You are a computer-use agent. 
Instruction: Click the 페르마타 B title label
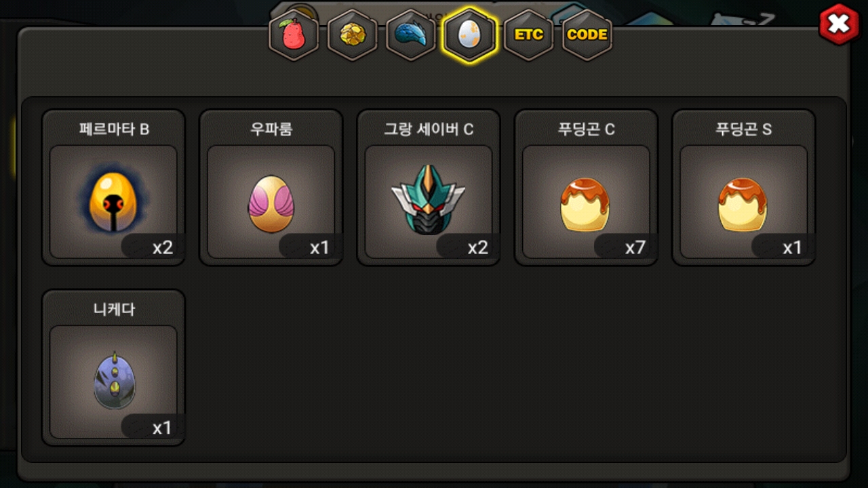[113, 129]
